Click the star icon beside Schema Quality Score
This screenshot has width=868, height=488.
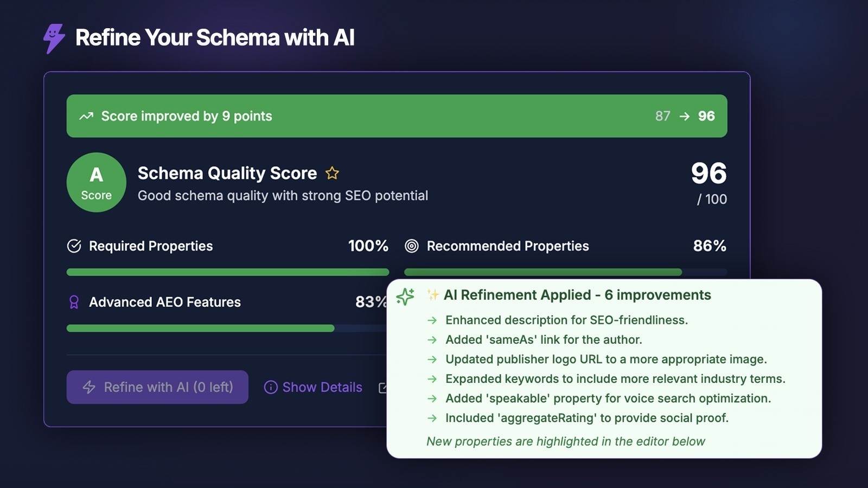pos(332,174)
